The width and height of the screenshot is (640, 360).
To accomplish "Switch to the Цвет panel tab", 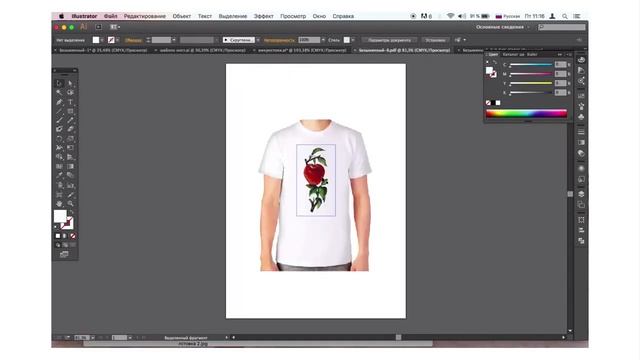I will 493,54.
